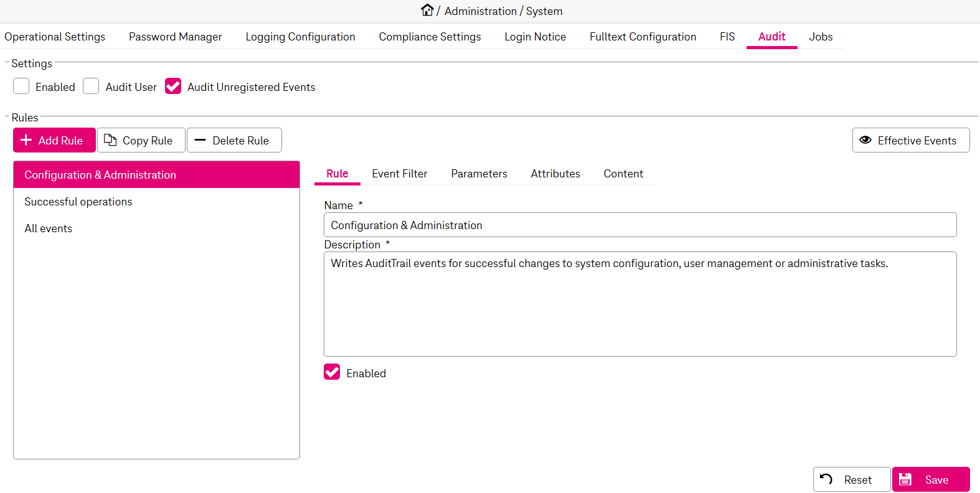
Task: Go to Logging Configuration tab
Action: (x=300, y=37)
